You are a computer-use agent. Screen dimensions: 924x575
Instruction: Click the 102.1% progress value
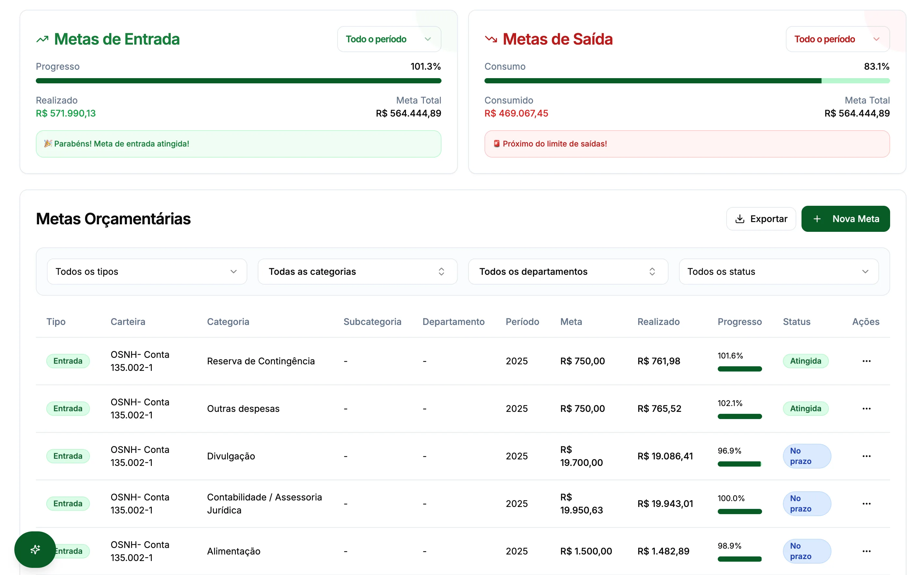click(729, 403)
